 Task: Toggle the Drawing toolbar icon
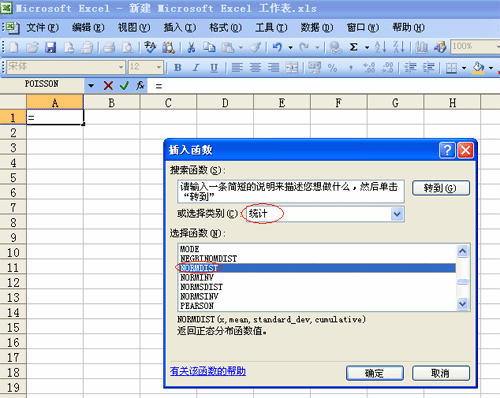440,47
